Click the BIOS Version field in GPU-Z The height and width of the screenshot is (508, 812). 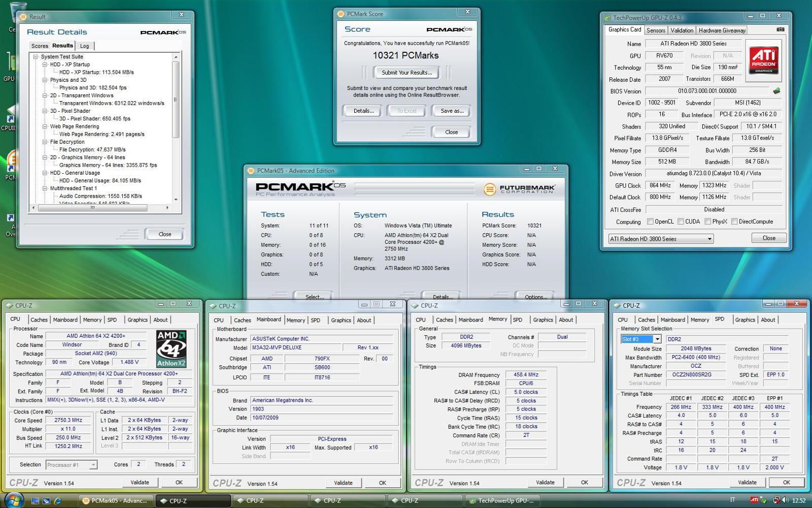click(x=707, y=91)
